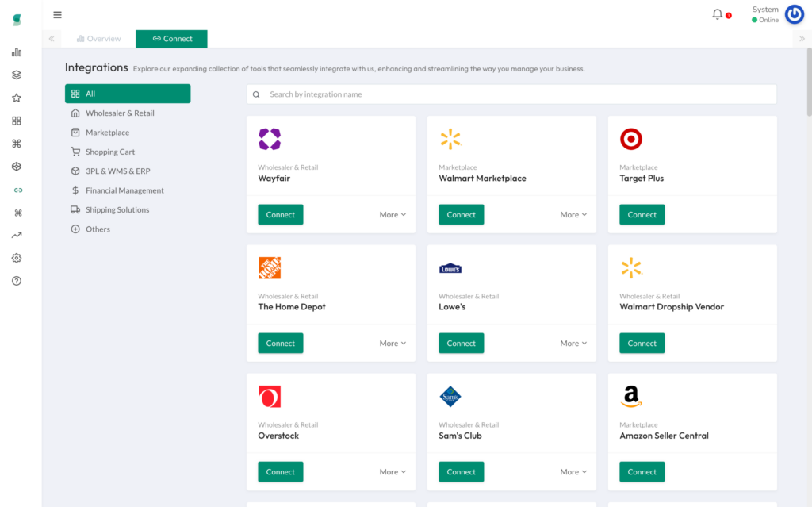Click the Integrations heading
Screen dimensions: 812x507
[96, 67]
